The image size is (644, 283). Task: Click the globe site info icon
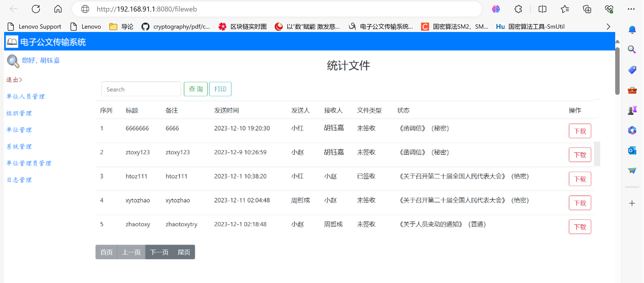pos(85,9)
